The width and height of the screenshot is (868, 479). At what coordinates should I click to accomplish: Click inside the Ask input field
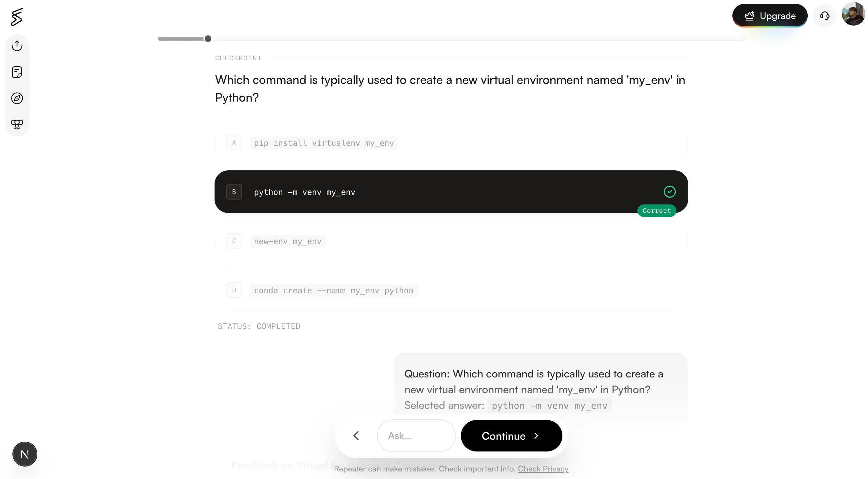(416, 435)
